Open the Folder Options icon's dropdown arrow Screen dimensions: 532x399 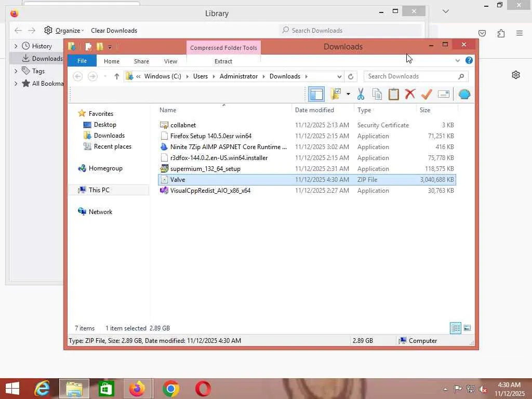(x=348, y=94)
